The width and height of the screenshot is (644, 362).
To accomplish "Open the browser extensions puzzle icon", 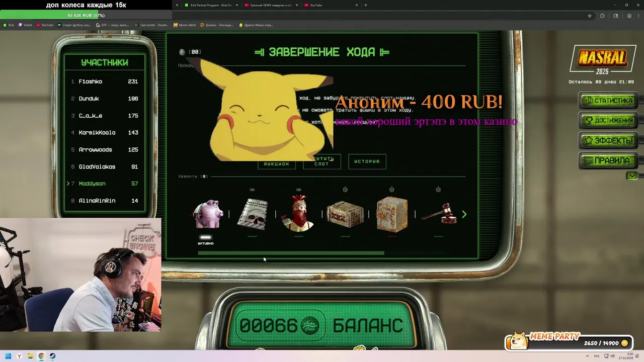I will click(602, 16).
